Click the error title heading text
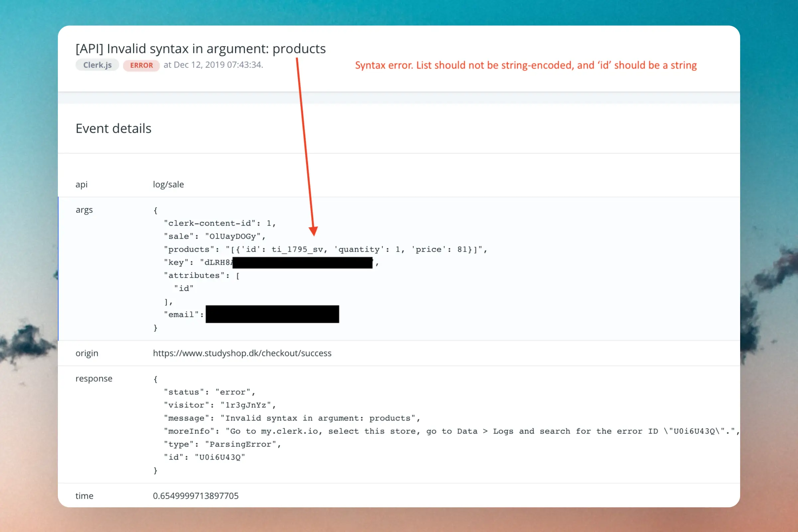 pyautogui.click(x=200, y=49)
